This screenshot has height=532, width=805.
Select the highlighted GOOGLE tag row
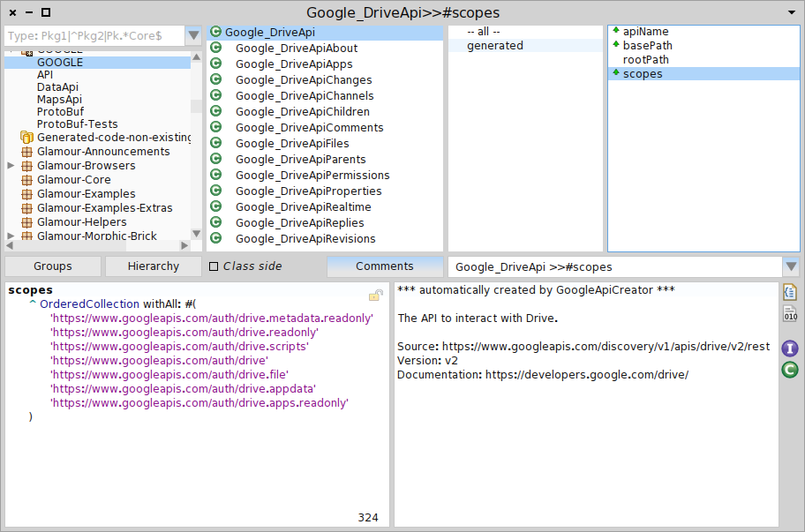tap(98, 62)
